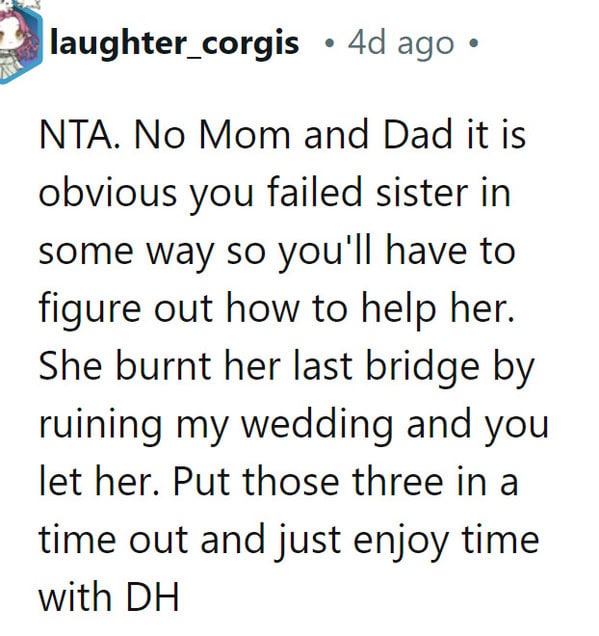Click the word "you'll" in the comment
Screen dimensions: 599x636
(x=325, y=250)
